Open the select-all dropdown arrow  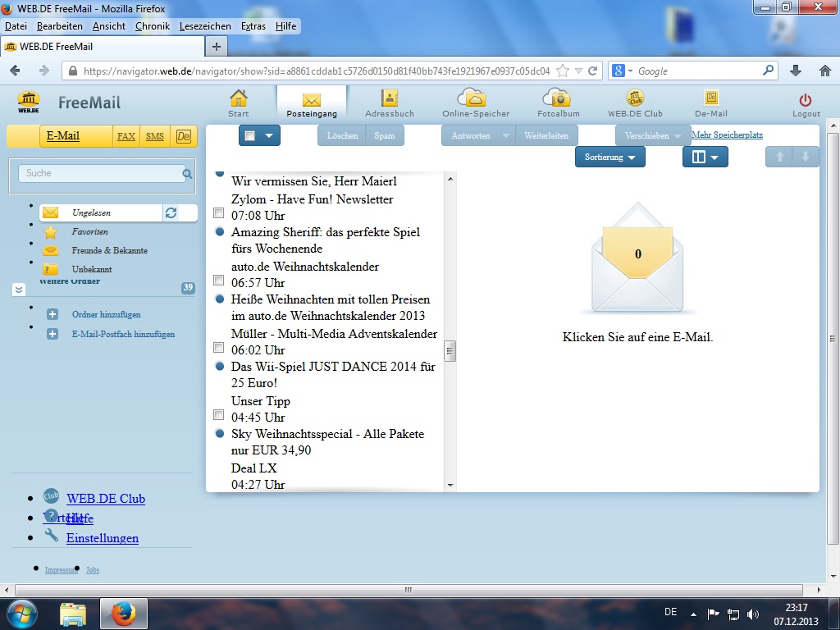point(269,135)
